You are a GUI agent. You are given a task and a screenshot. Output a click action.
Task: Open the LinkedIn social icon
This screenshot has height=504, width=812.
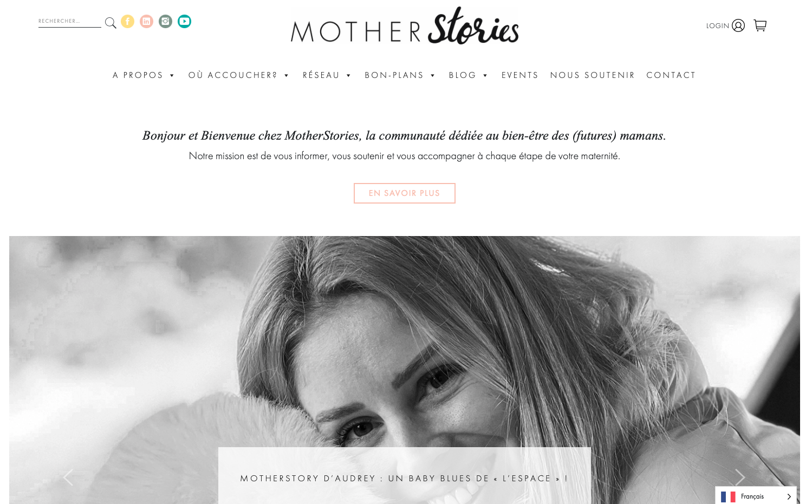(x=146, y=22)
